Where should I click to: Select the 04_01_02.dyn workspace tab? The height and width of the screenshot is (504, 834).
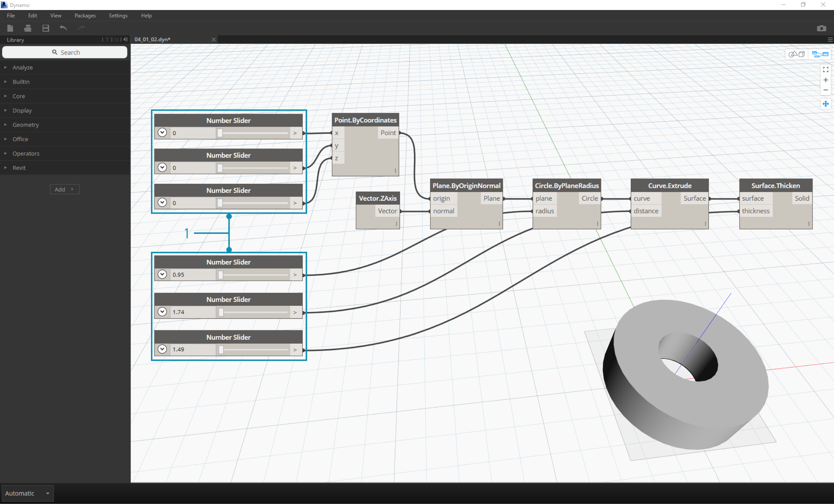coord(174,39)
